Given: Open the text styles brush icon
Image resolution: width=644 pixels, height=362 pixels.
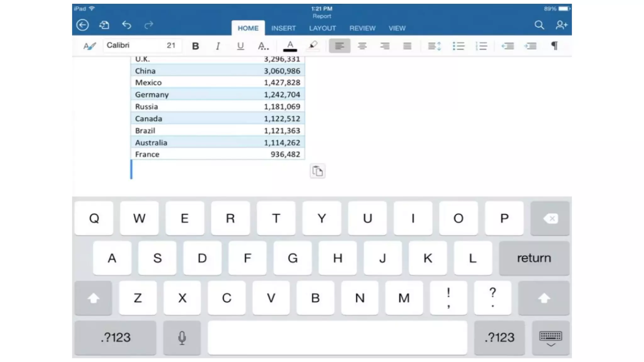Looking at the screenshot, I should click(89, 46).
